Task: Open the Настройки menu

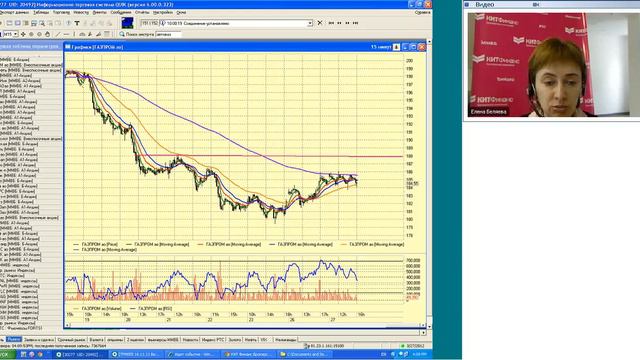Action: coord(163,13)
